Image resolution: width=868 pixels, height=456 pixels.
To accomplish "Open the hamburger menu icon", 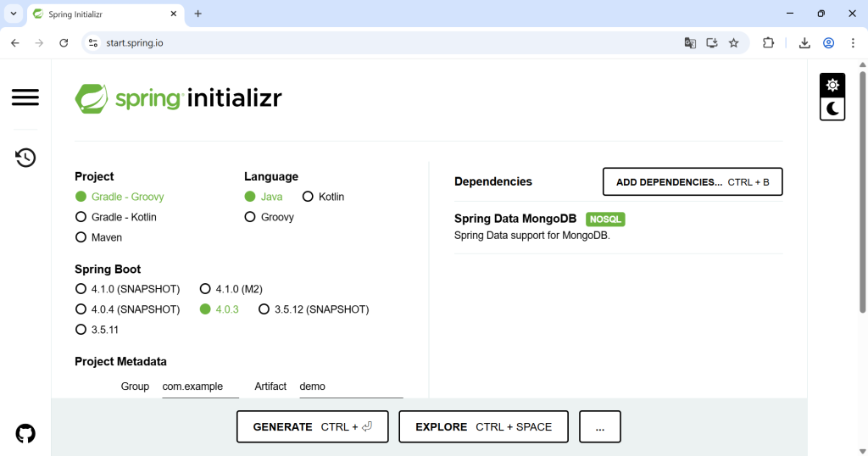I will (25, 97).
